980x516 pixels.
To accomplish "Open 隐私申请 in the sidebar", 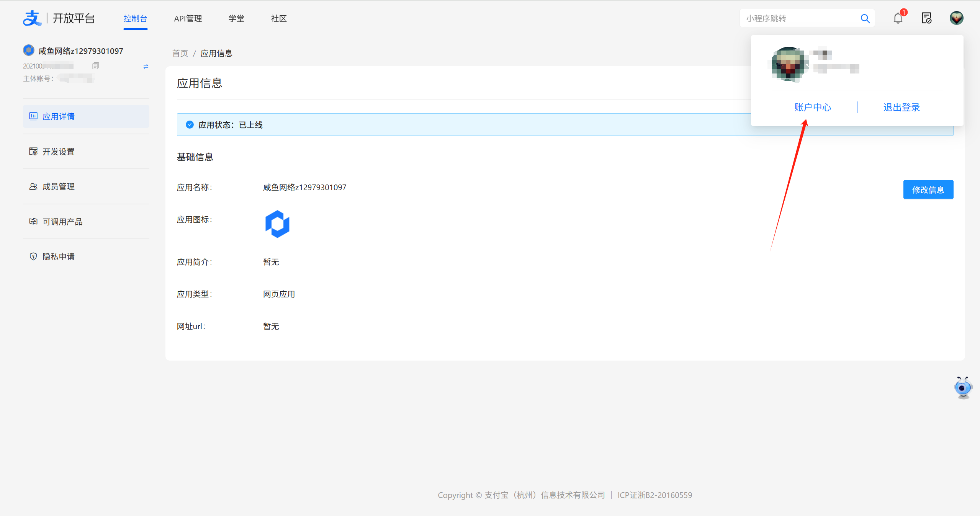I will click(86, 256).
